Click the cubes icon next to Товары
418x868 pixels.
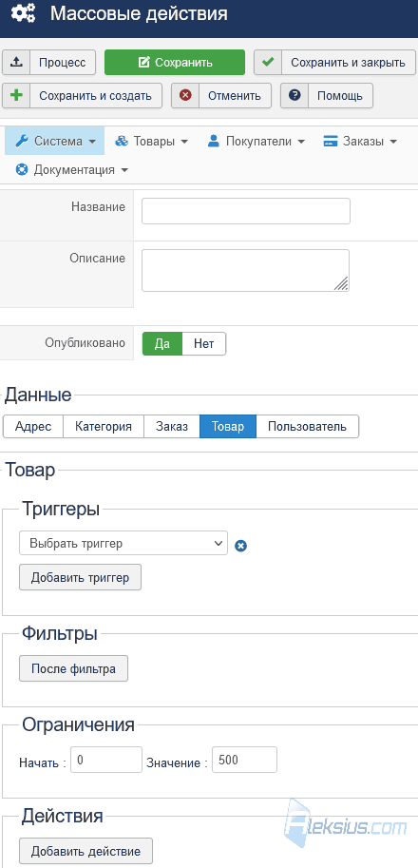121,141
